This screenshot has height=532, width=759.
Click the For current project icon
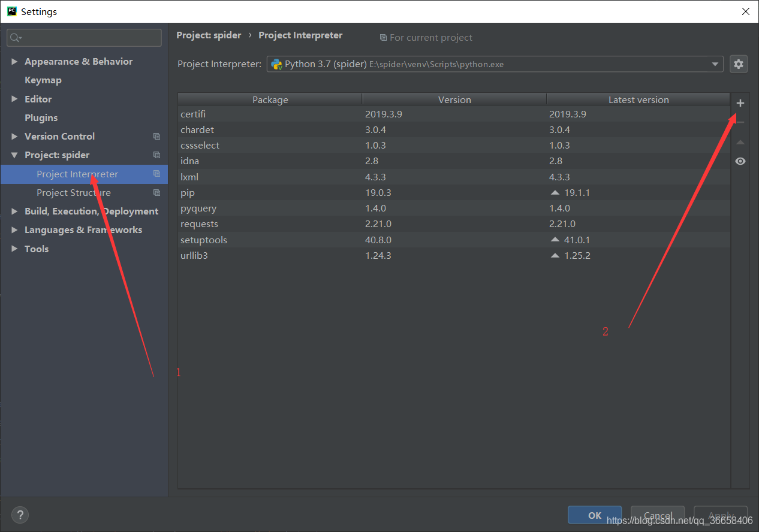pos(383,38)
